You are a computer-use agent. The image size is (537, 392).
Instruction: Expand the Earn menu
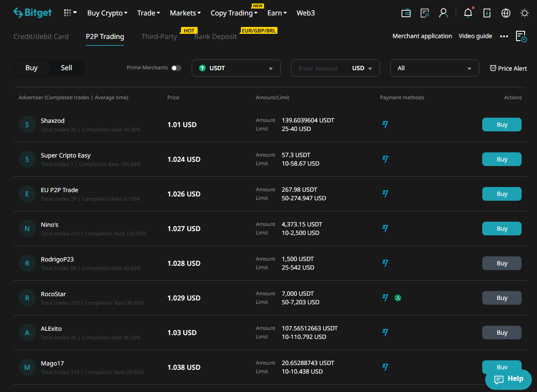click(277, 13)
